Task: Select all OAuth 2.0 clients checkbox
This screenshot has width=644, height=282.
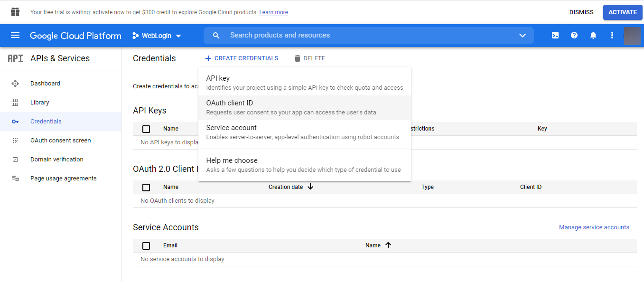Action: click(146, 188)
